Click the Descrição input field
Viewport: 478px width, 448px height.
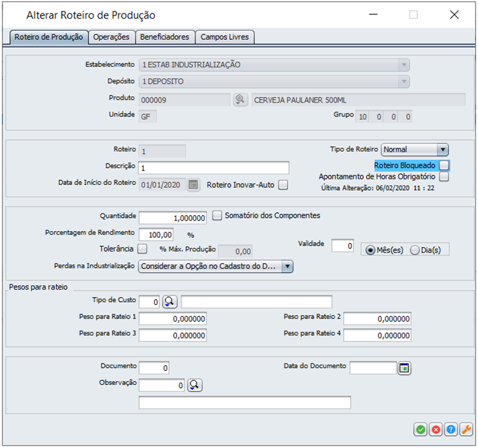click(214, 168)
